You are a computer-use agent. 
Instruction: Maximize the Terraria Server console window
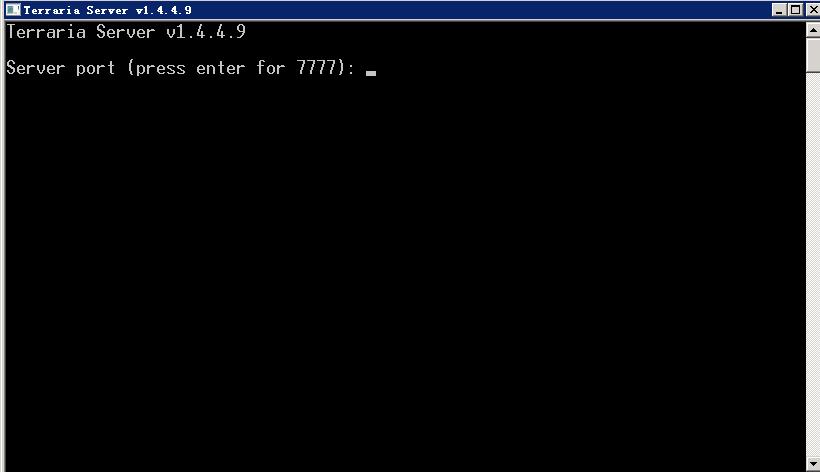795,10
